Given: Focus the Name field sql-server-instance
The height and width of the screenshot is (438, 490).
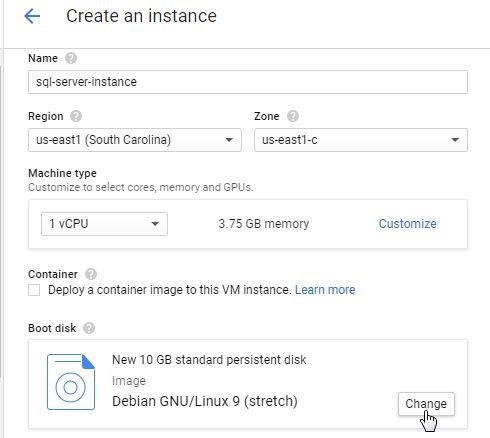Looking at the screenshot, I should click(x=248, y=82).
